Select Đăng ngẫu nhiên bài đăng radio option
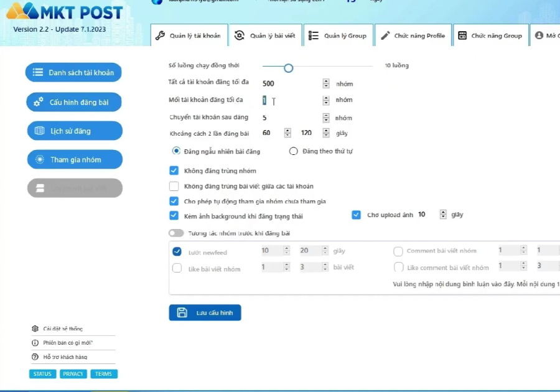 point(176,151)
